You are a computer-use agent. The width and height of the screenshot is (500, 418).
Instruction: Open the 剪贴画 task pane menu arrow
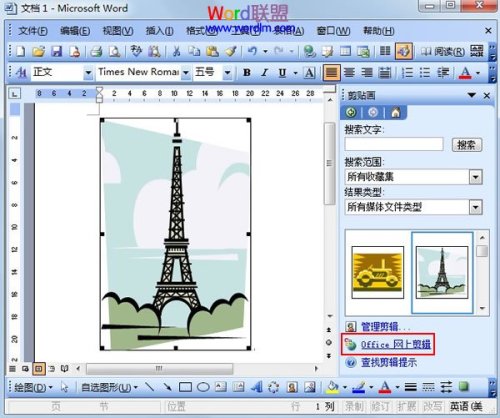[471, 95]
